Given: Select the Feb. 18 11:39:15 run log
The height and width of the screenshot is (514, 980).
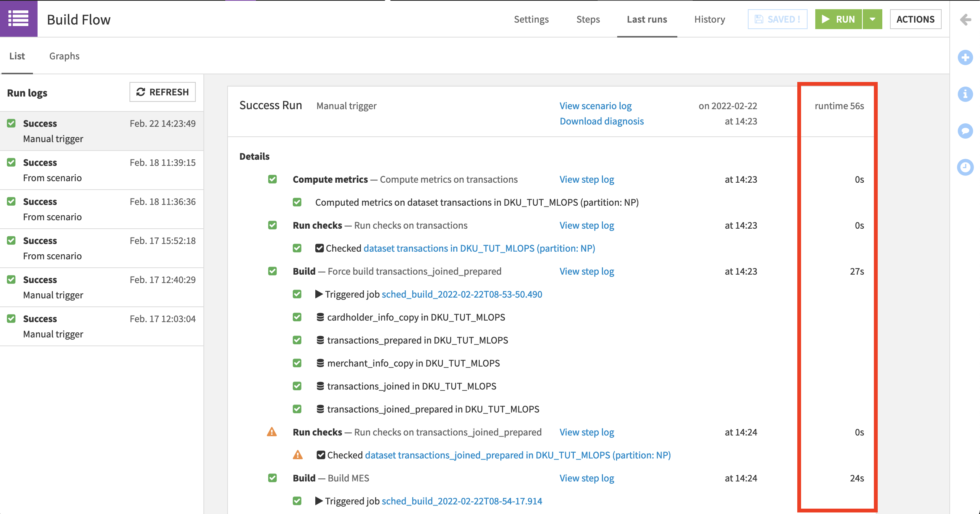Looking at the screenshot, I should click(x=102, y=170).
